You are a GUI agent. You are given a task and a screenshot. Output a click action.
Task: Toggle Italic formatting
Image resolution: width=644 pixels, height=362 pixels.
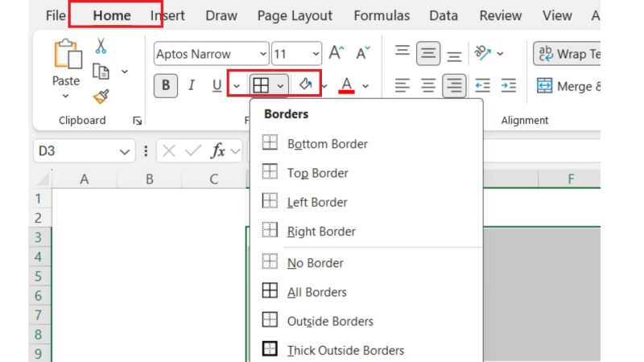192,85
